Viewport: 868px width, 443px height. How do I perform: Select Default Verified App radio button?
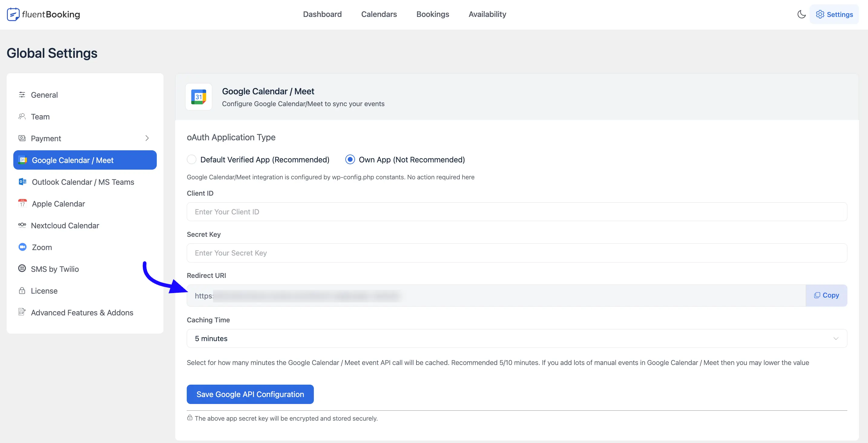click(x=191, y=160)
